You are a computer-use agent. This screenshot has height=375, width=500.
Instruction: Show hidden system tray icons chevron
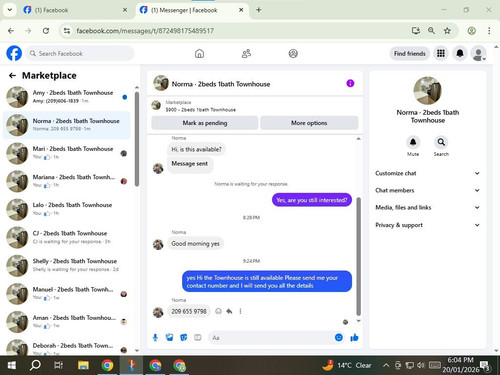[386, 365]
